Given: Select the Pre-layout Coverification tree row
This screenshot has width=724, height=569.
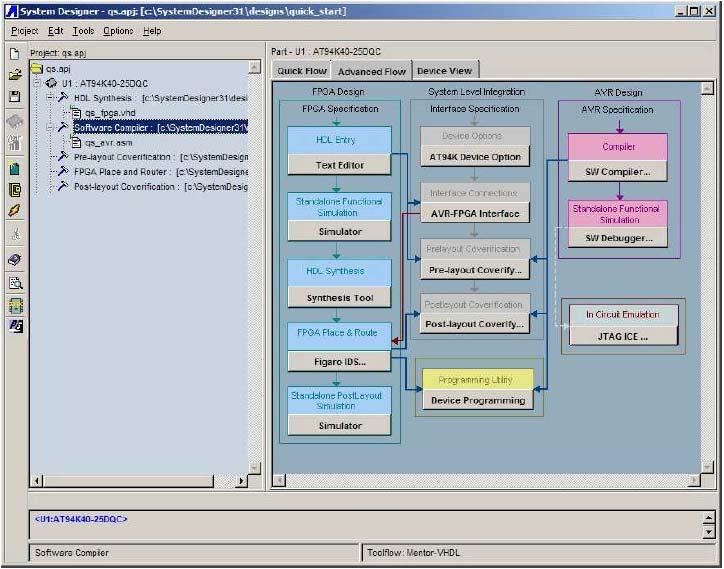Looking at the screenshot, I should tap(161, 157).
